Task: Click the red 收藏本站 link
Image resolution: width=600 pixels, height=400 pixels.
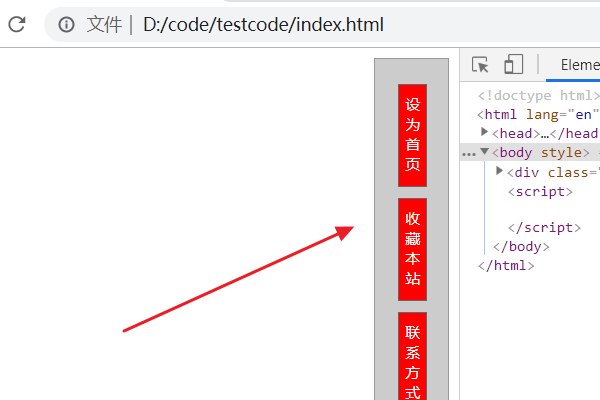Action: 412,250
